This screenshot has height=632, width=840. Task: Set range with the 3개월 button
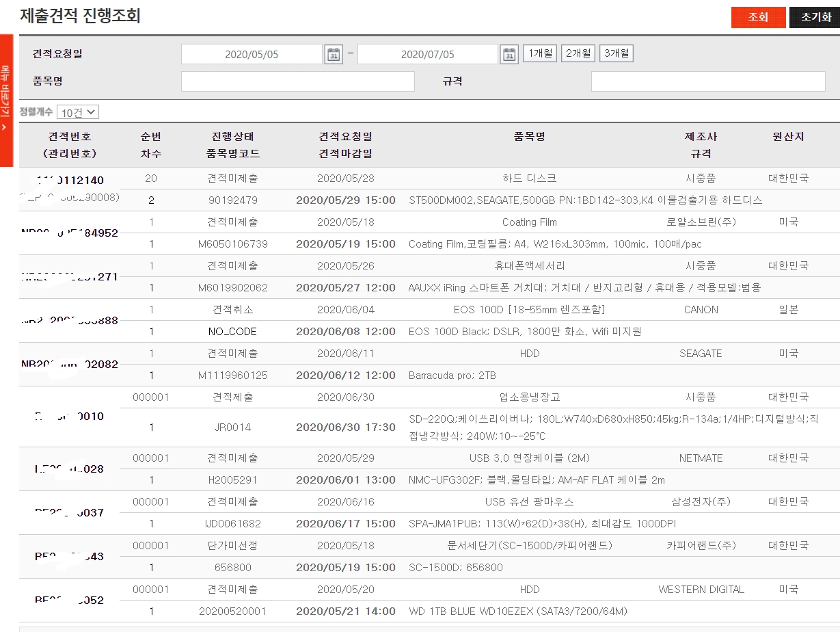pyautogui.click(x=617, y=53)
